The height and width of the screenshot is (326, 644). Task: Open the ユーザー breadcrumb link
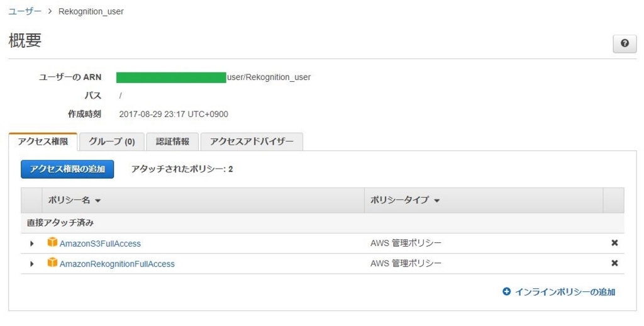pos(25,11)
